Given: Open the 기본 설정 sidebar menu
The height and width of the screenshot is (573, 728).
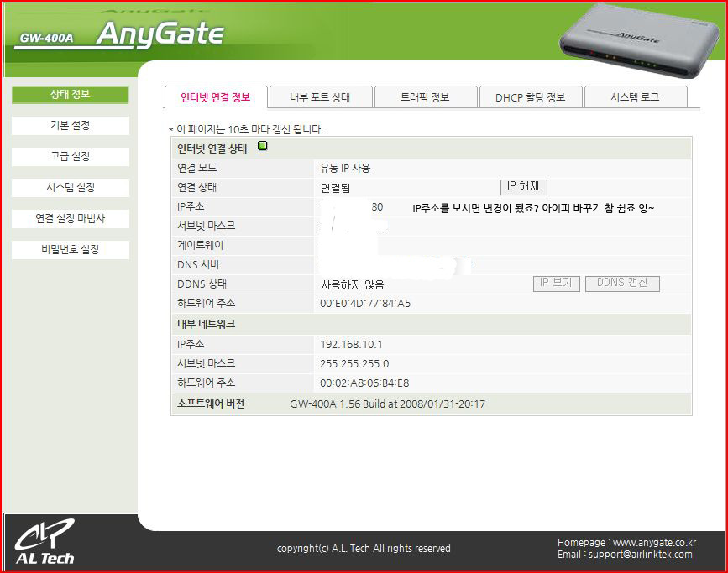Looking at the screenshot, I should point(70,126).
